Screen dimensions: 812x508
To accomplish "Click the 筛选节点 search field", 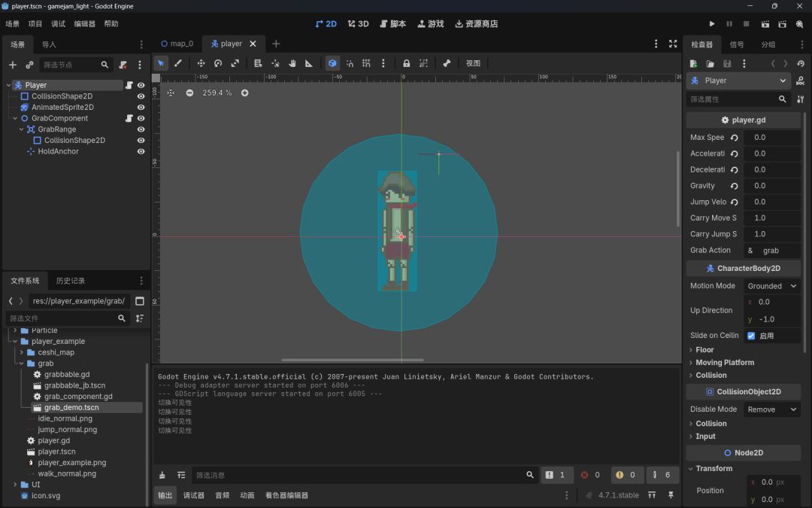I will coord(76,65).
